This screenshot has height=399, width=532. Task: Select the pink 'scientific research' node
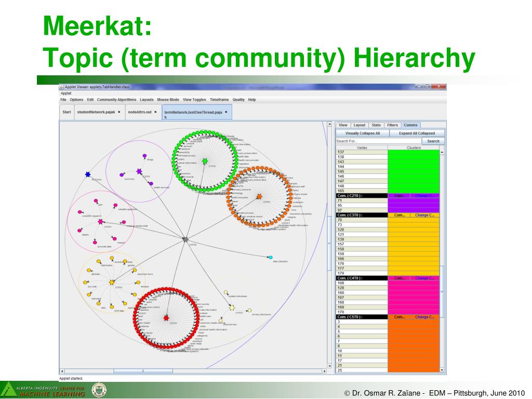point(80,212)
